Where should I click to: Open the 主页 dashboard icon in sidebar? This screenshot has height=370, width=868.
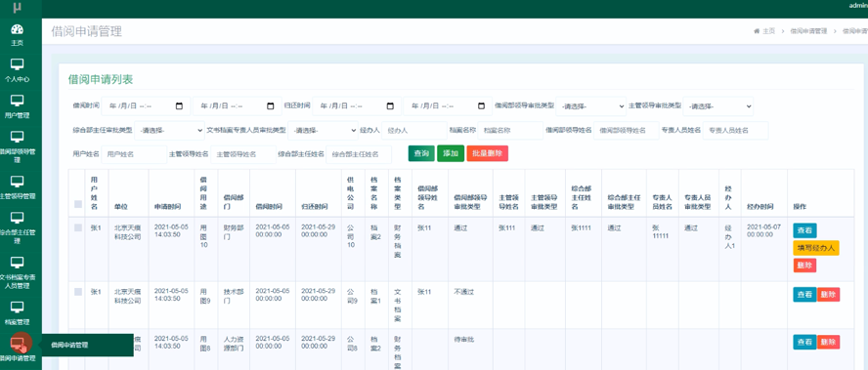point(18,30)
